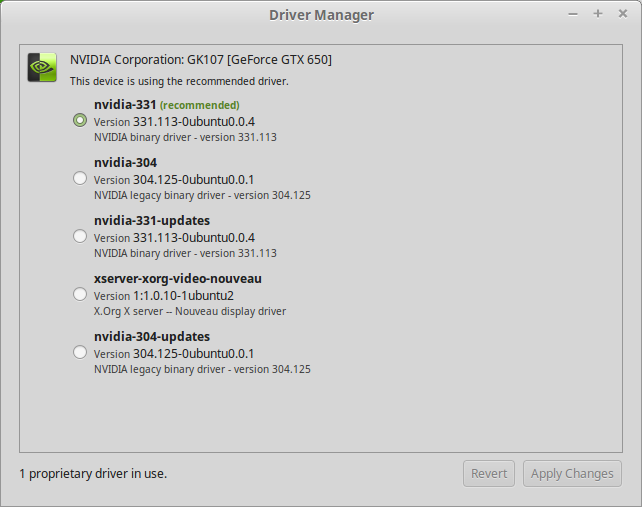The width and height of the screenshot is (642, 507).
Task: Click the 'xserver-xorg-video-nouveau' driver name
Action: point(178,278)
